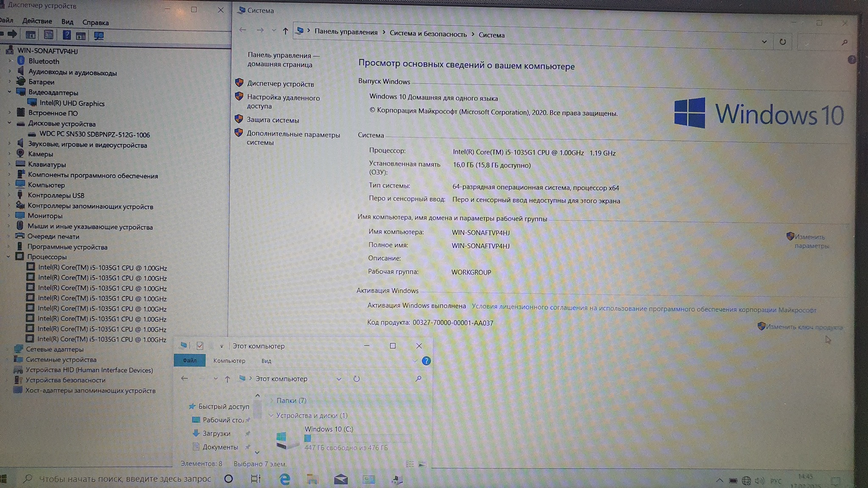Click Защита системы link
The width and height of the screenshot is (868, 488).
click(x=273, y=120)
